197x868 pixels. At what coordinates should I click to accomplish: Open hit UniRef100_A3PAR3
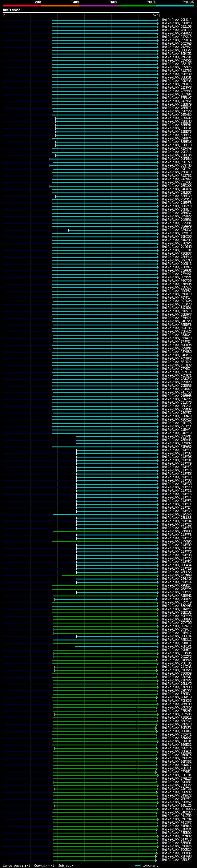177,446
